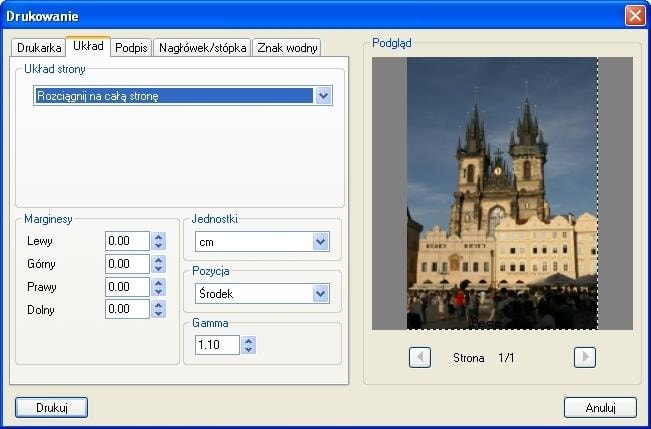Decrease the Lewy margin with down arrow
Image resolution: width=651 pixels, height=429 pixels.
(158, 245)
